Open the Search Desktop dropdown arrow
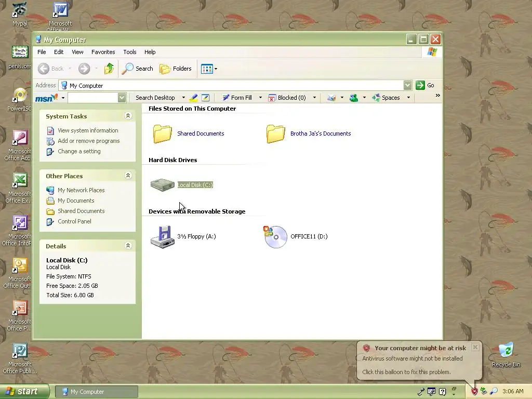The image size is (532, 399). tap(183, 98)
